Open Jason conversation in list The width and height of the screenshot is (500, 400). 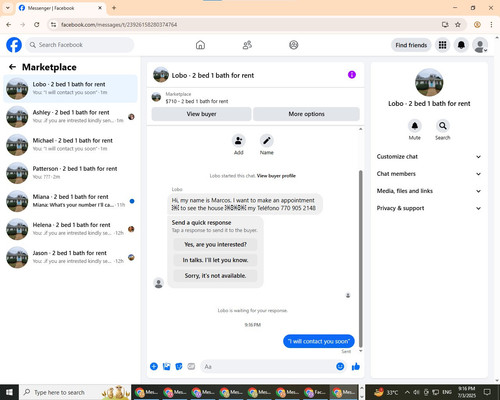(x=70, y=257)
